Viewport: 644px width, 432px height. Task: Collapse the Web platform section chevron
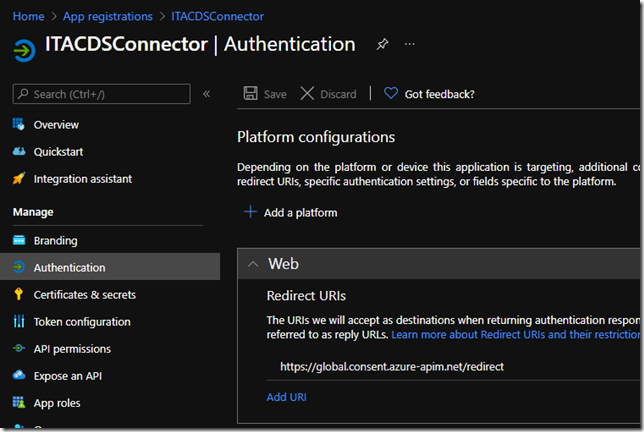click(x=253, y=264)
